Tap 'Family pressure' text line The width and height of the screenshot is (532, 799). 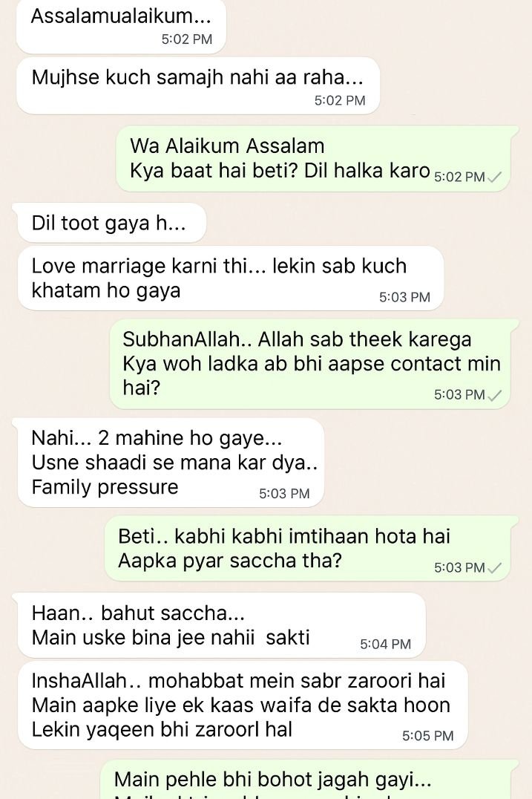pos(105,487)
